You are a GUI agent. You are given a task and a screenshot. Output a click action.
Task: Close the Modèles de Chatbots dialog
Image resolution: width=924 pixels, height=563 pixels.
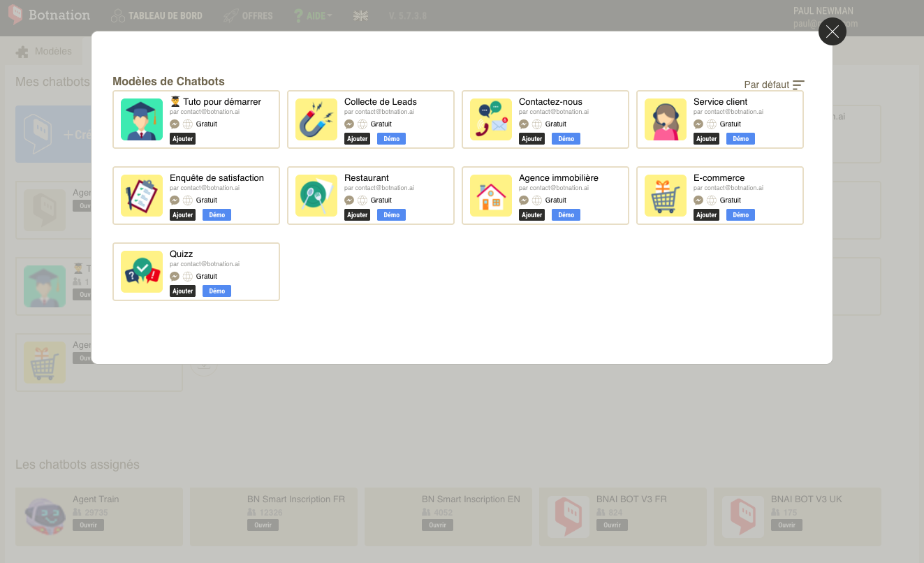tap(832, 31)
